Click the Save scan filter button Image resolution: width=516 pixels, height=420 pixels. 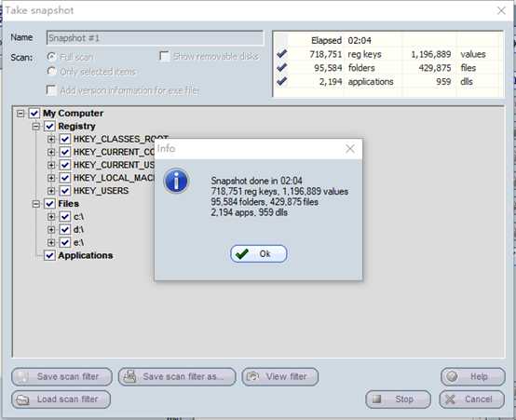[x=61, y=376]
